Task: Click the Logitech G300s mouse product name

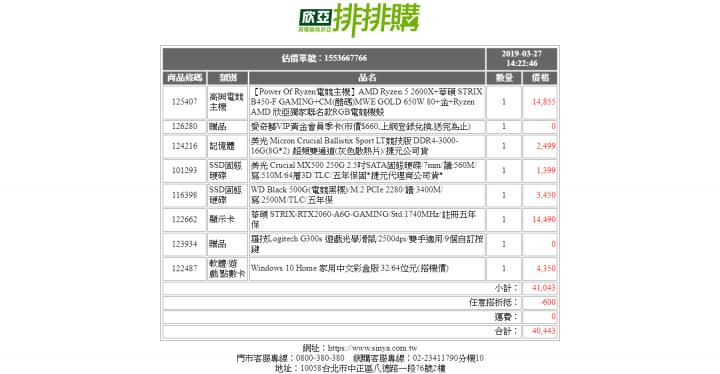Action: [x=366, y=244]
